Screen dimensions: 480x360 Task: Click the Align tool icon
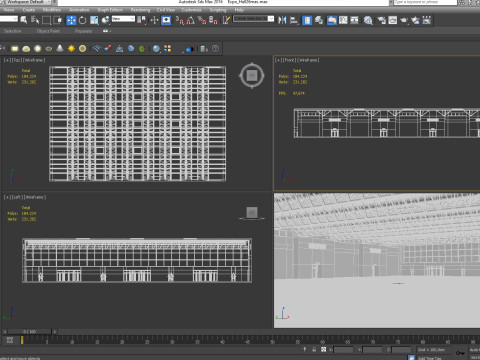(x=294, y=20)
